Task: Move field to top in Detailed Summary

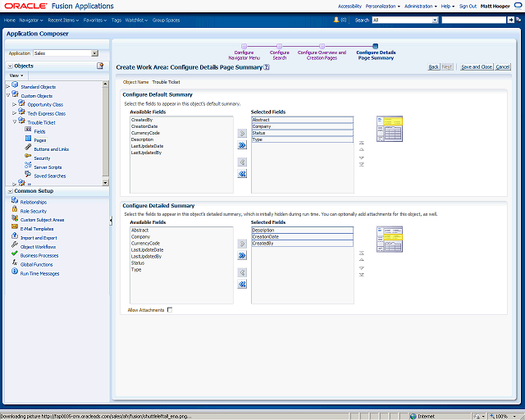Action: click(362, 253)
